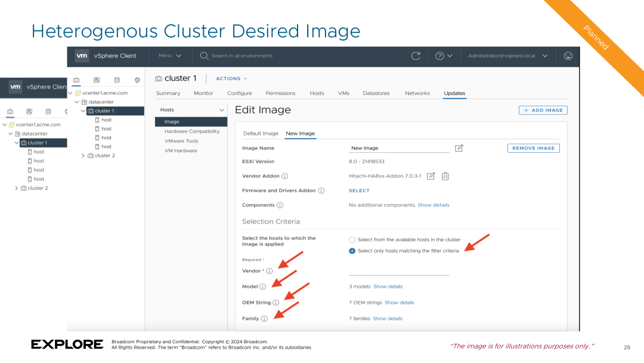
Task: Switch to Storage inventory view in main window
Action: [117, 80]
